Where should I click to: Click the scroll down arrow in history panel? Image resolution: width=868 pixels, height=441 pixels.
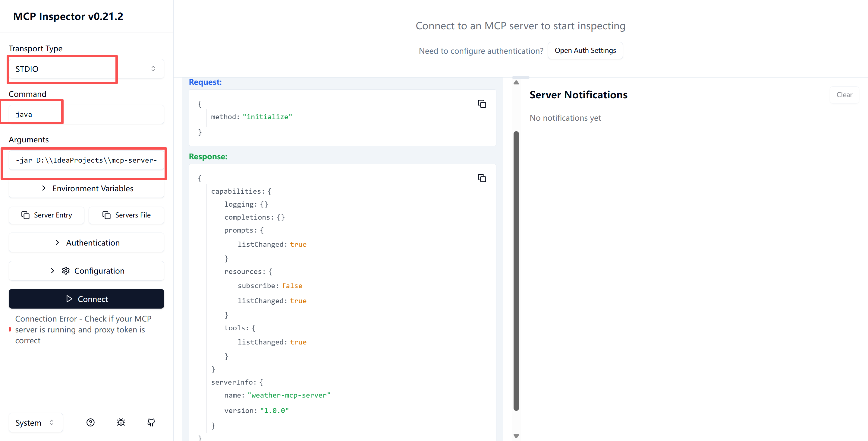pos(516,436)
